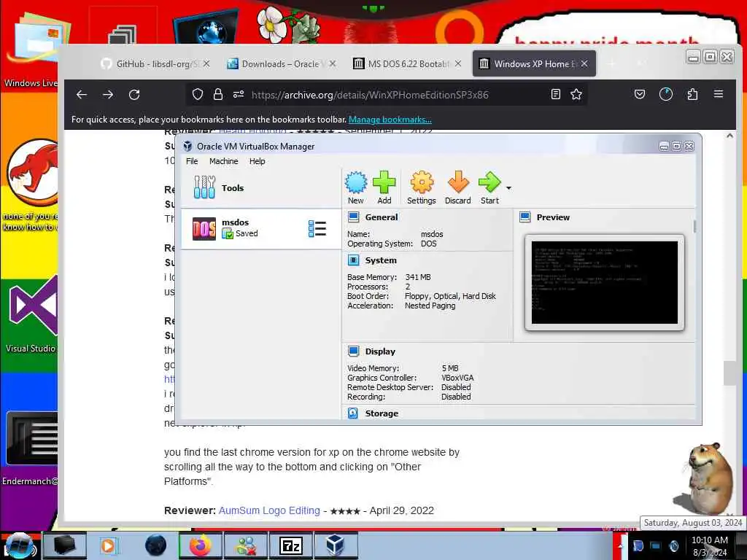The image size is (747, 560).
Task: Open the Help menu in VirtualBox
Action: pyautogui.click(x=258, y=161)
